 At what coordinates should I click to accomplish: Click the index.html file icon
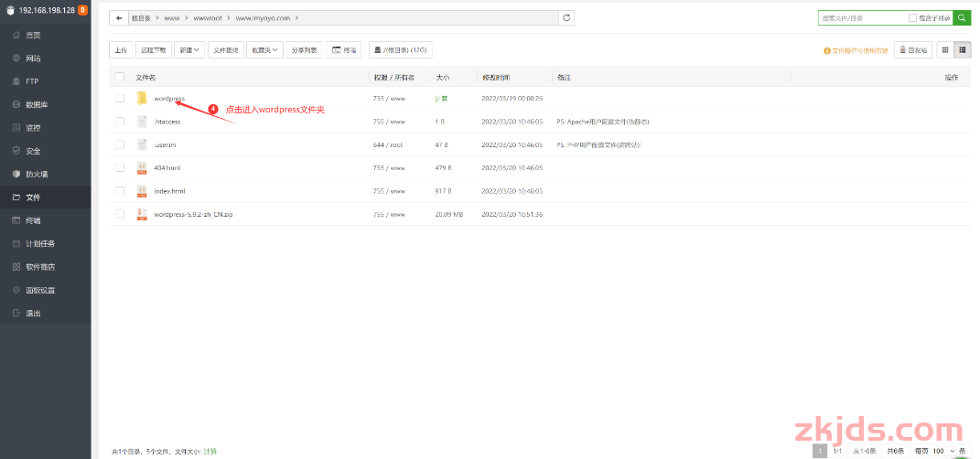(x=143, y=190)
